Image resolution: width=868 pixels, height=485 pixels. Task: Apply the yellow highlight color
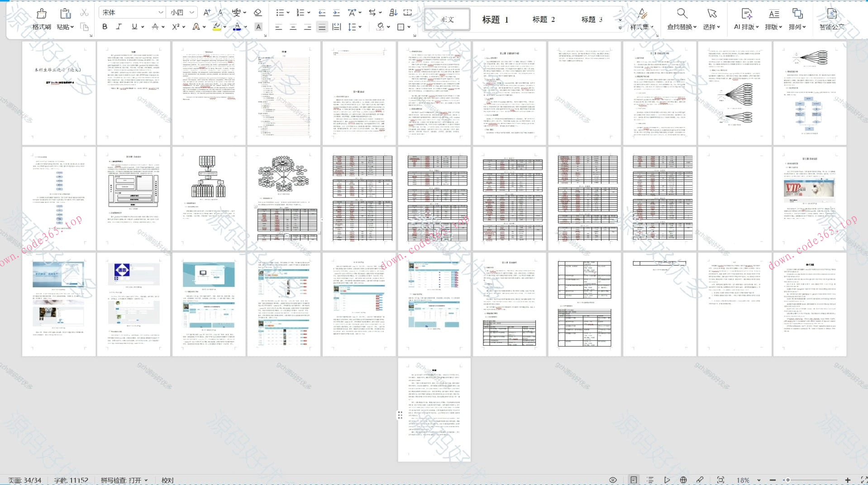coord(217,27)
